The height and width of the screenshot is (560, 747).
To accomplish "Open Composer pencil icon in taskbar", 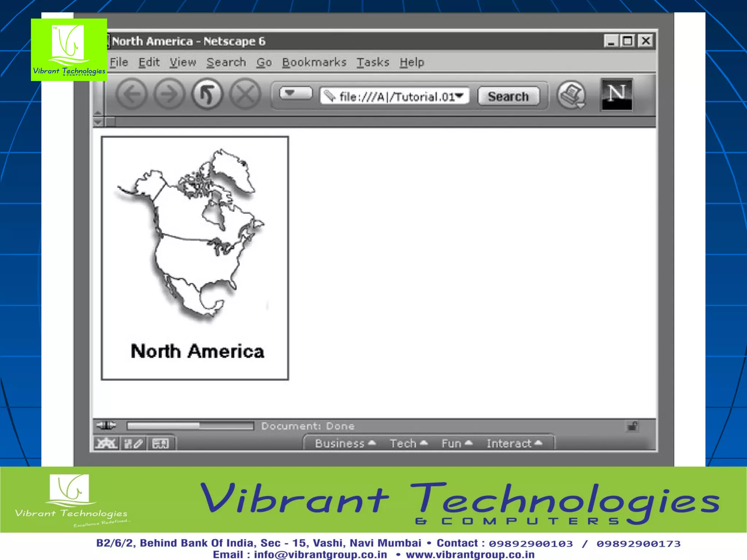I will [x=133, y=443].
